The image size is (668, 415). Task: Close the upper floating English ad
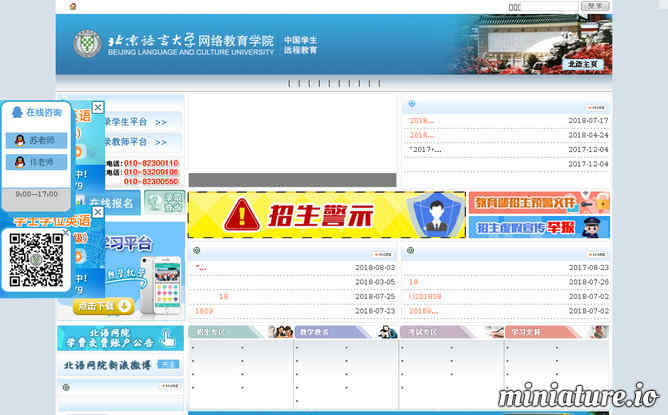[x=98, y=107]
